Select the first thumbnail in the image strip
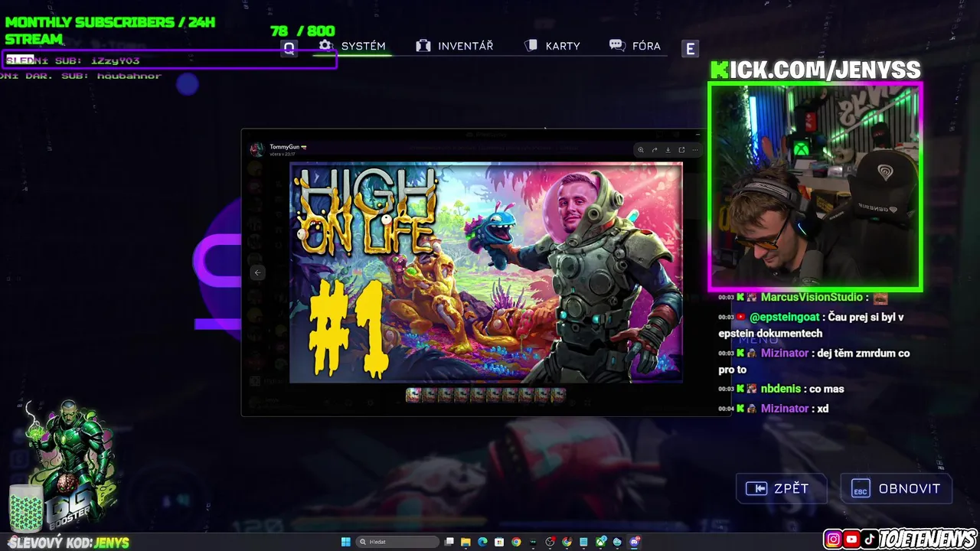The image size is (980, 551). click(x=413, y=395)
